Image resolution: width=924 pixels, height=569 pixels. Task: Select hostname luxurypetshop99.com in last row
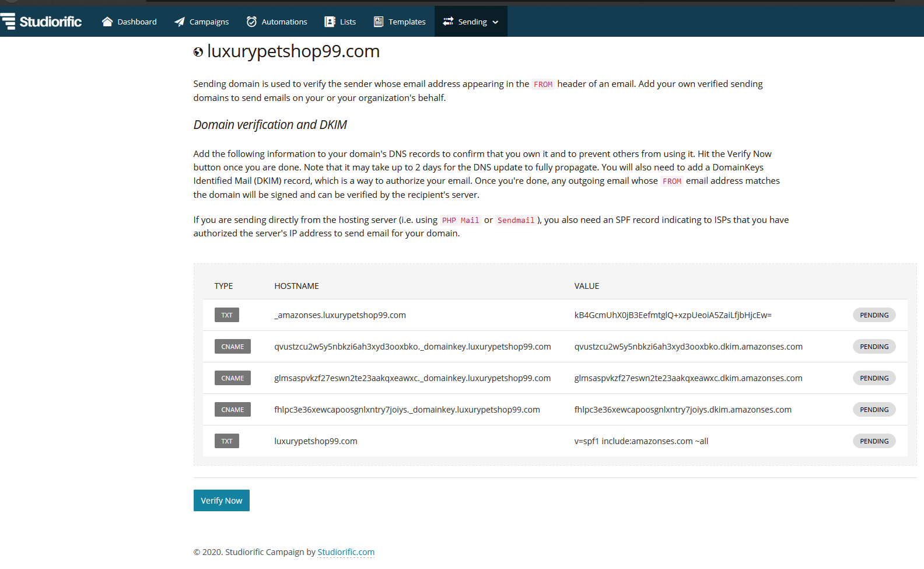click(x=316, y=441)
